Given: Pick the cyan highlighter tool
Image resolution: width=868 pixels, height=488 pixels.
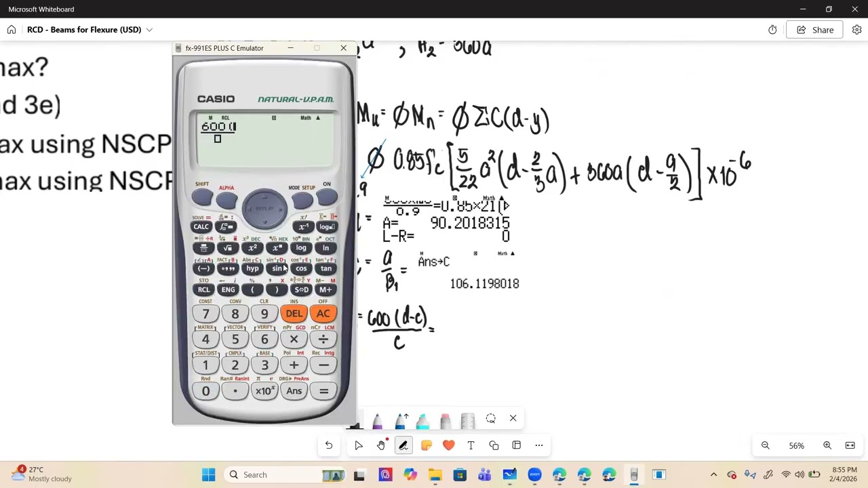Looking at the screenshot, I should pyautogui.click(x=422, y=421).
